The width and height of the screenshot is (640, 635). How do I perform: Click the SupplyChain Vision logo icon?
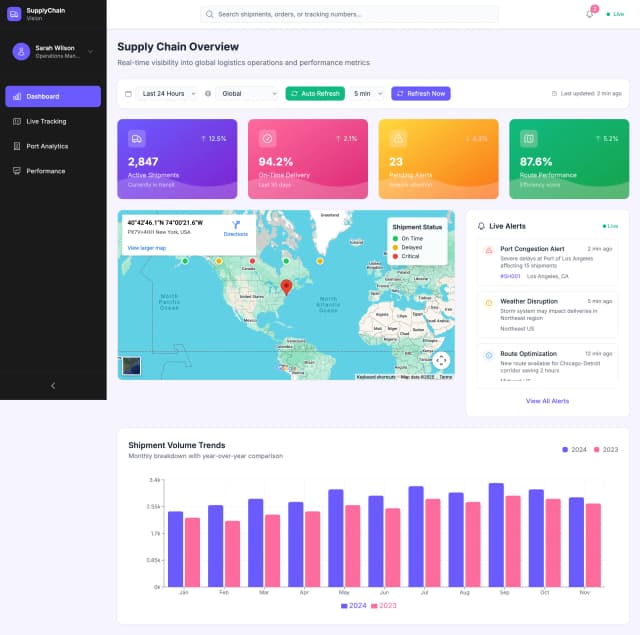pos(14,14)
